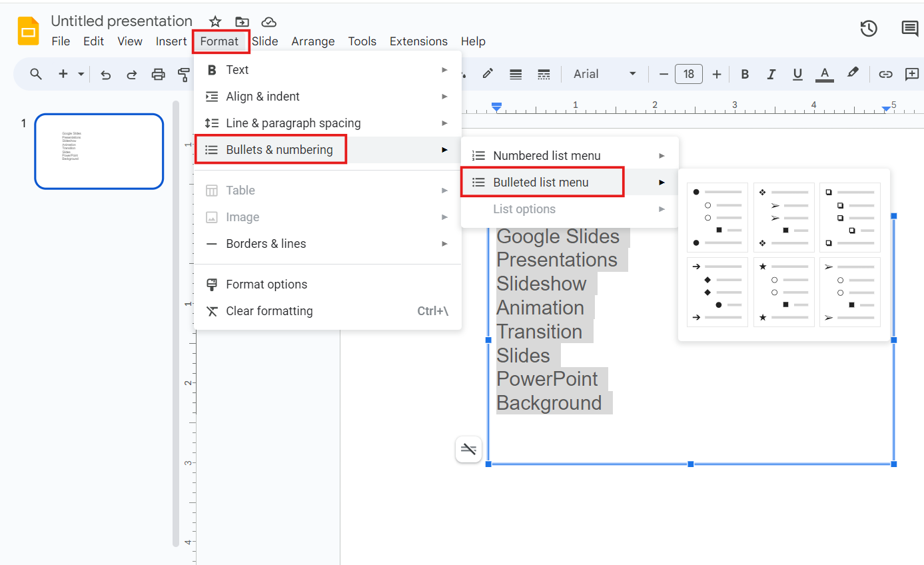This screenshot has height=565, width=924.
Task: Toggle Italic formatting
Action: (771, 74)
